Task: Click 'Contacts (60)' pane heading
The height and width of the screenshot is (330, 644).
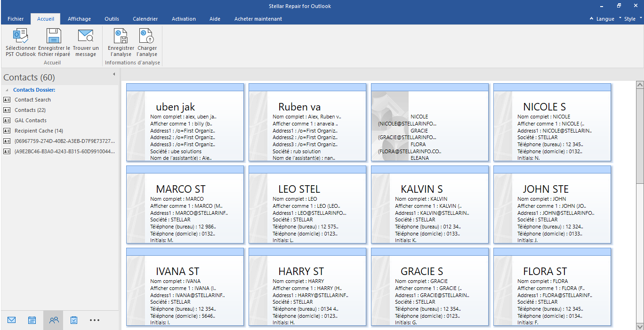Action: [29, 78]
